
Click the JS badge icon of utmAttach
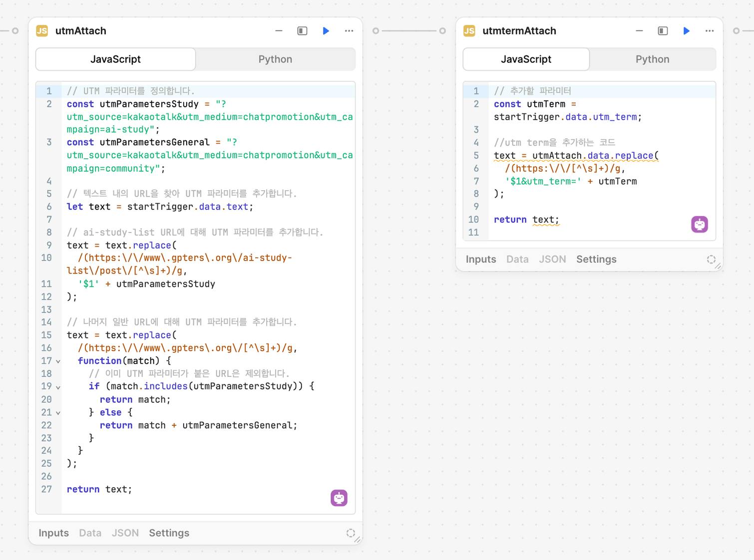pos(42,31)
